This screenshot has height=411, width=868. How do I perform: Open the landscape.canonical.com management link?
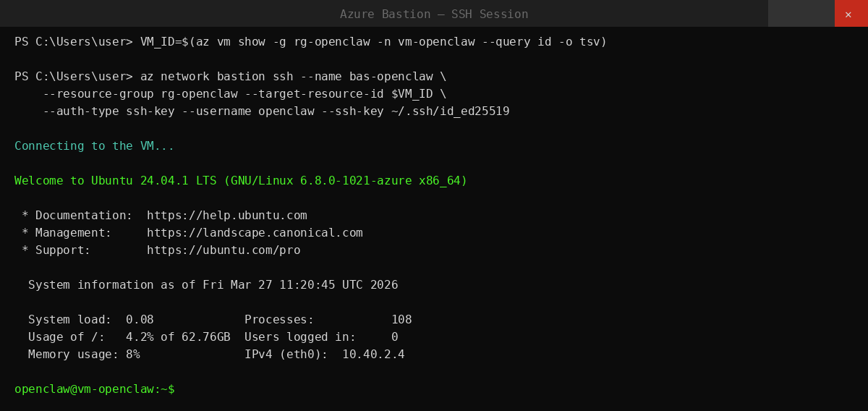255,233
